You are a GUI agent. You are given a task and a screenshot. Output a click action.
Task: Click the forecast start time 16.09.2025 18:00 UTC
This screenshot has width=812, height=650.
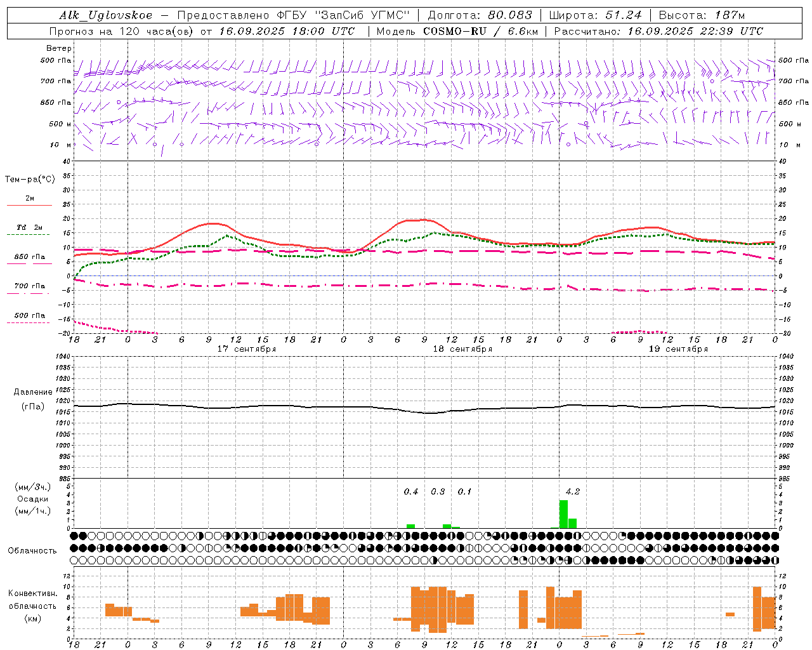[287, 31]
